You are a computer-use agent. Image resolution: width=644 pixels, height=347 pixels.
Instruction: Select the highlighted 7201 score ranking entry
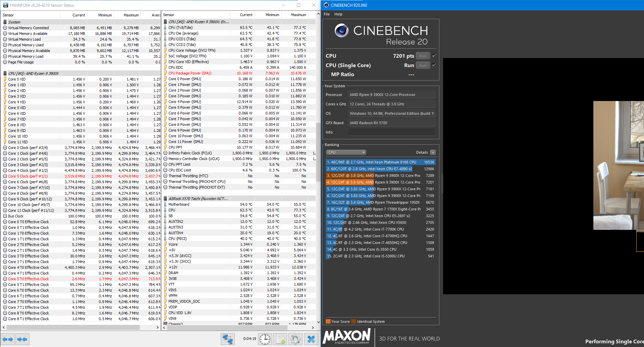click(x=381, y=182)
